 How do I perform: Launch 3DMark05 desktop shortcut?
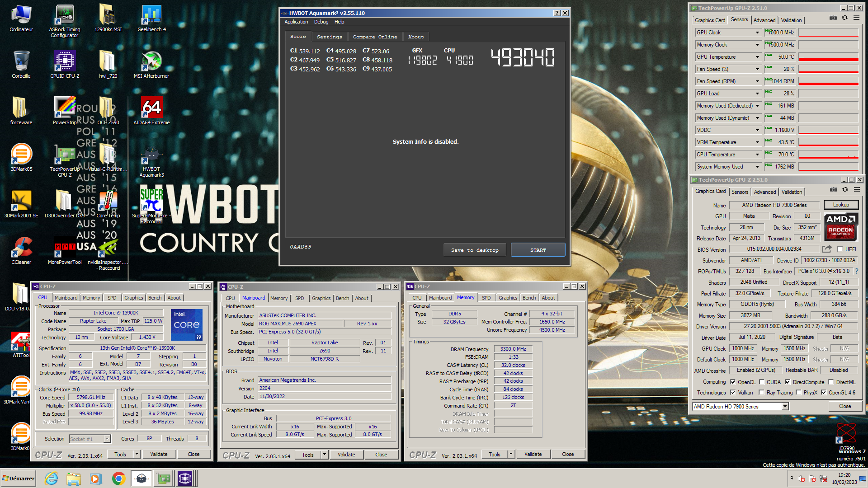[21, 157]
